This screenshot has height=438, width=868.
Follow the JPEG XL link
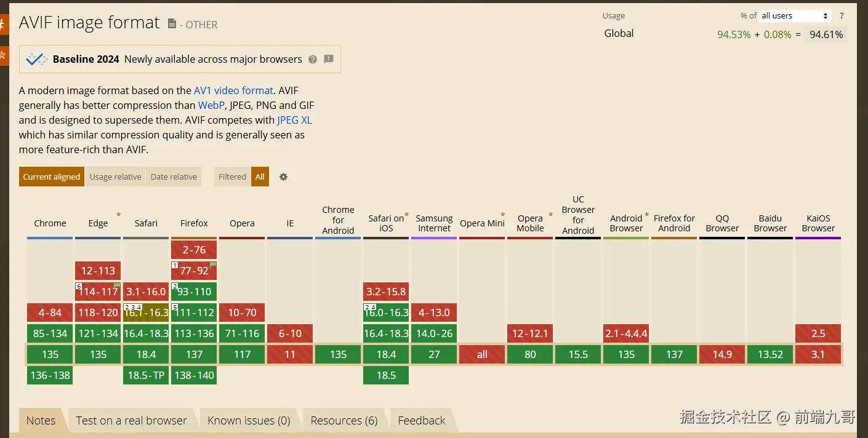click(294, 120)
